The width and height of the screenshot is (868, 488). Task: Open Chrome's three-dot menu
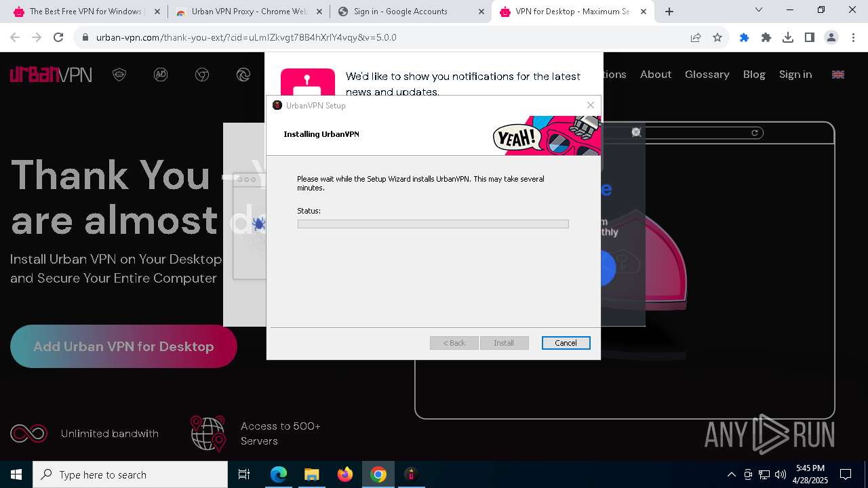(853, 37)
